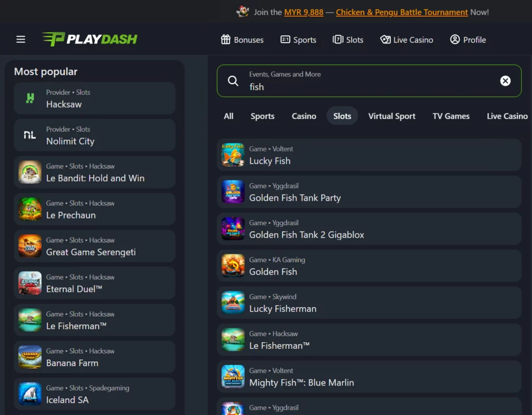The height and width of the screenshot is (415, 532).
Task: Open the Lucky Fish search result title
Action: point(270,161)
